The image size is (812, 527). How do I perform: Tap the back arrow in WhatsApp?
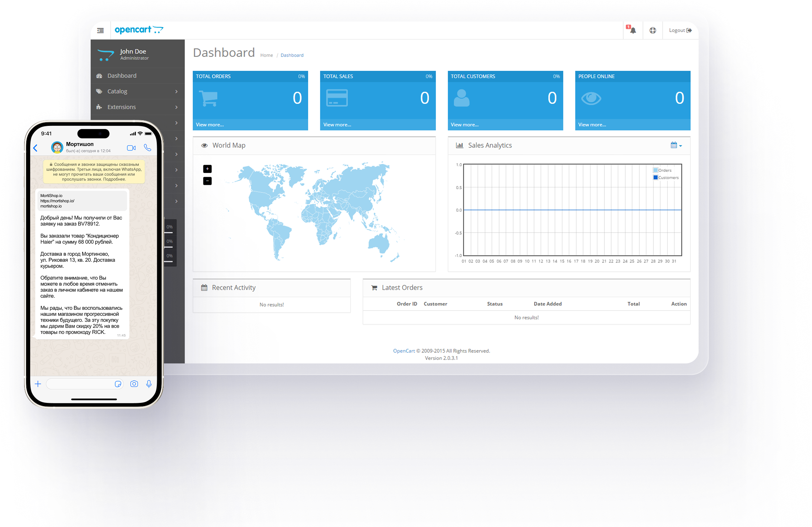click(36, 148)
